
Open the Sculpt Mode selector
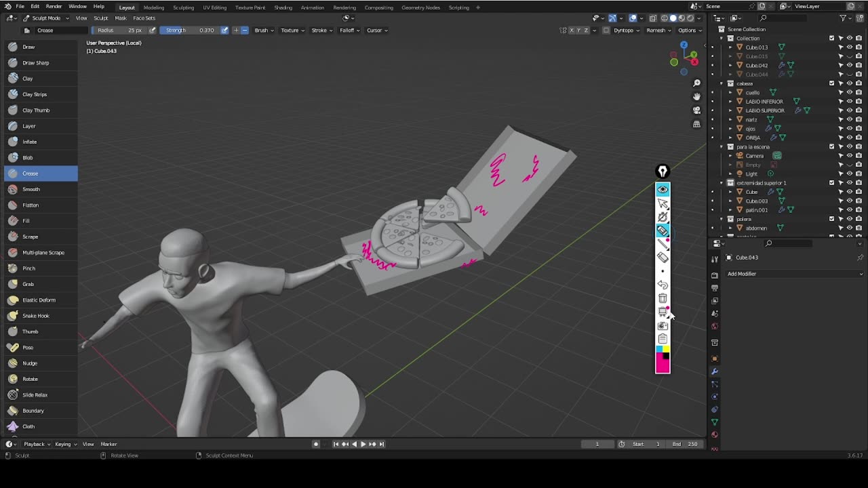click(45, 18)
